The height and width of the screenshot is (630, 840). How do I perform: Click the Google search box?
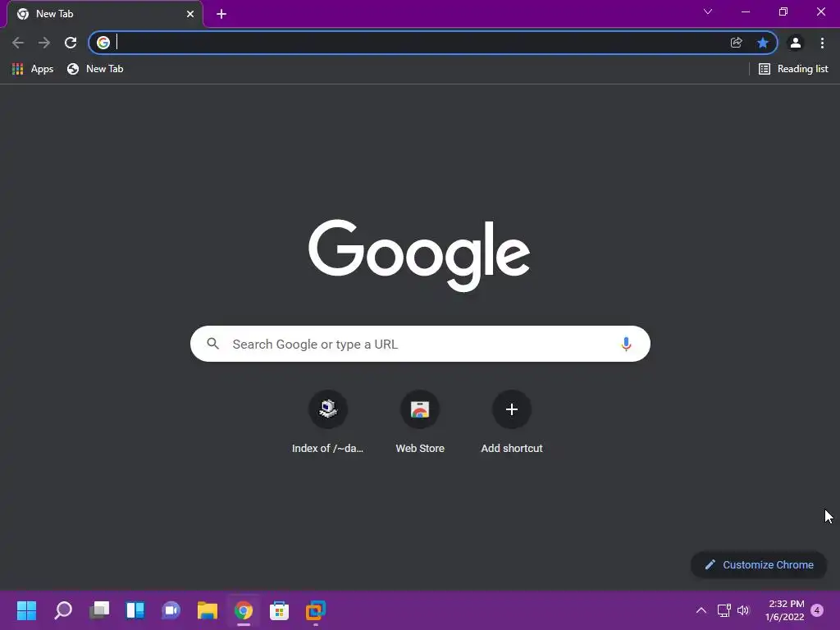coord(420,344)
